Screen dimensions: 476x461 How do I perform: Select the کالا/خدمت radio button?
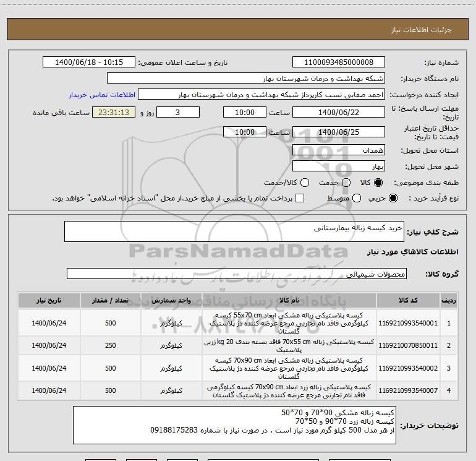tap(305, 183)
